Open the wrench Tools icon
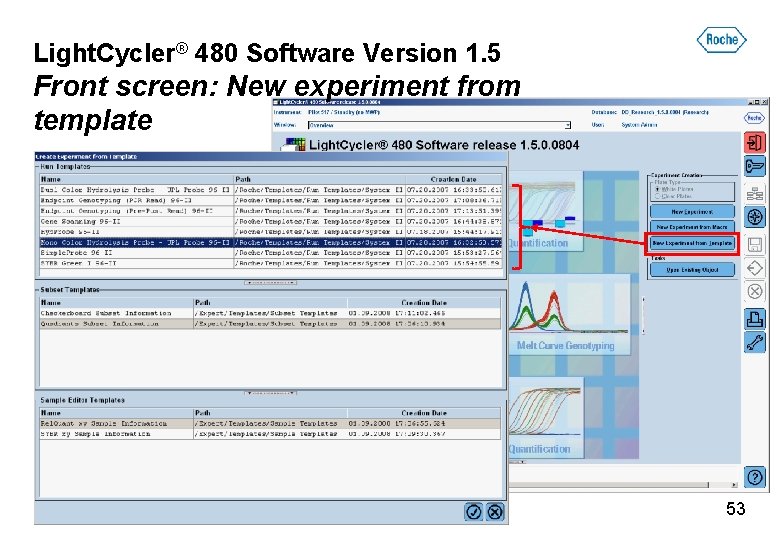 754,343
